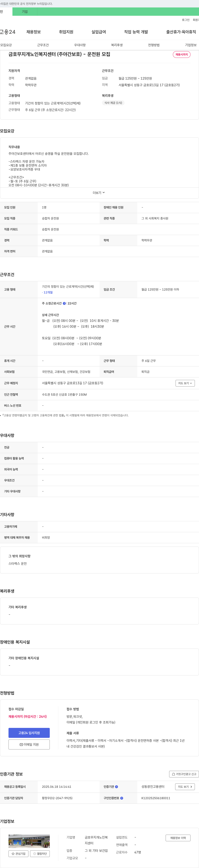
Task: Open 직업 능력 개발 menu
Action: pos(136,32)
